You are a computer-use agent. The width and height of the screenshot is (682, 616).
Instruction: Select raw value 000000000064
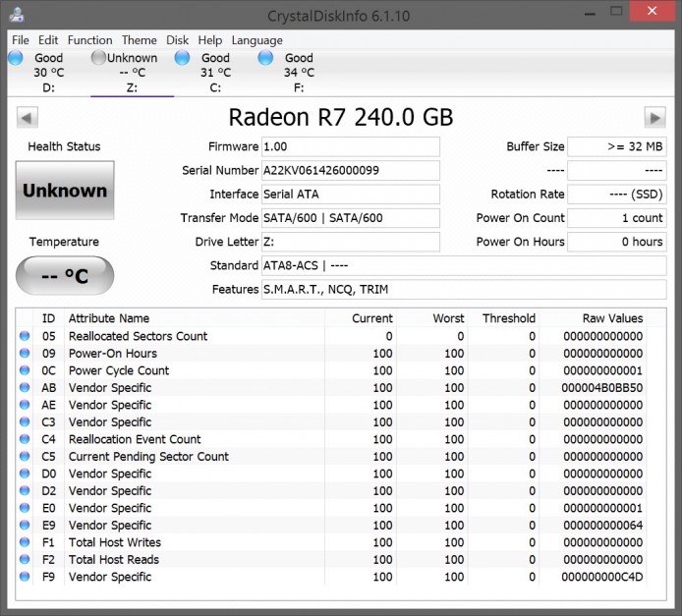click(x=602, y=526)
